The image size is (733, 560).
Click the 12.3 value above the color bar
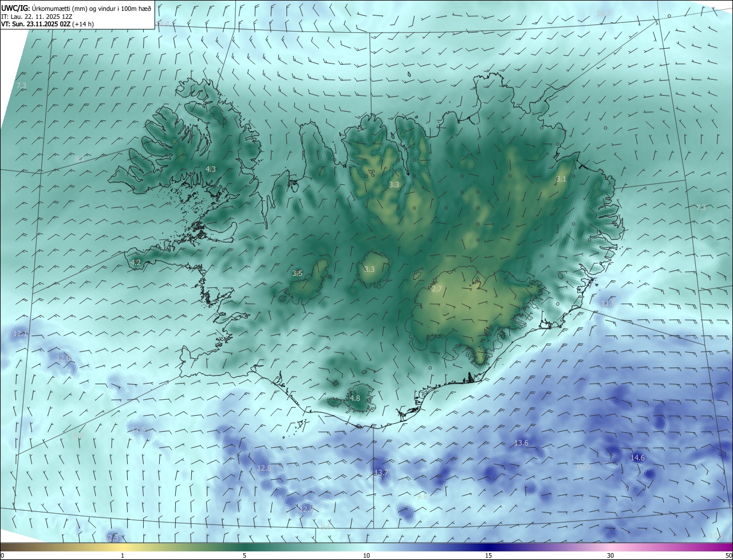(113, 538)
